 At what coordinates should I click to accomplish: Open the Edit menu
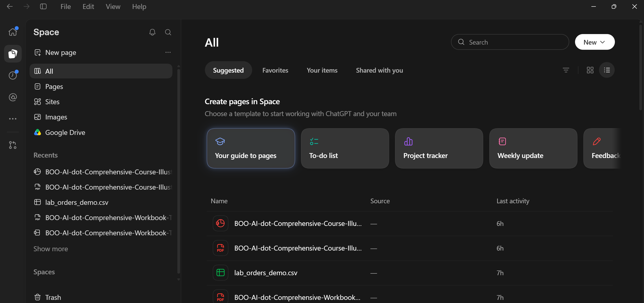88,6
